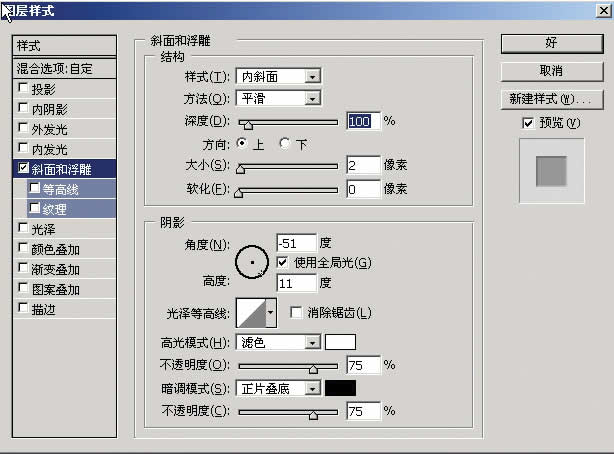This screenshot has width=614, height=454.
Task: Click the 样式 header in left list
Action: point(65,46)
